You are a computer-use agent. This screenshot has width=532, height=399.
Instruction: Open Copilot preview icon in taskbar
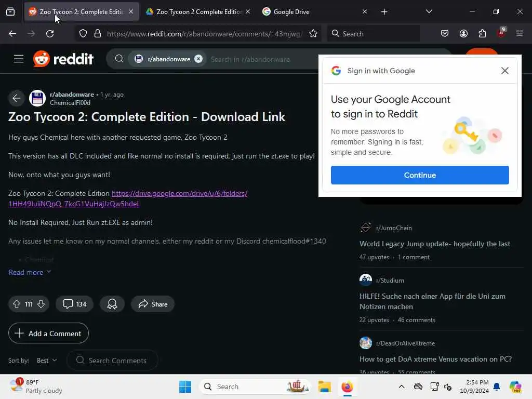tap(515, 387)
